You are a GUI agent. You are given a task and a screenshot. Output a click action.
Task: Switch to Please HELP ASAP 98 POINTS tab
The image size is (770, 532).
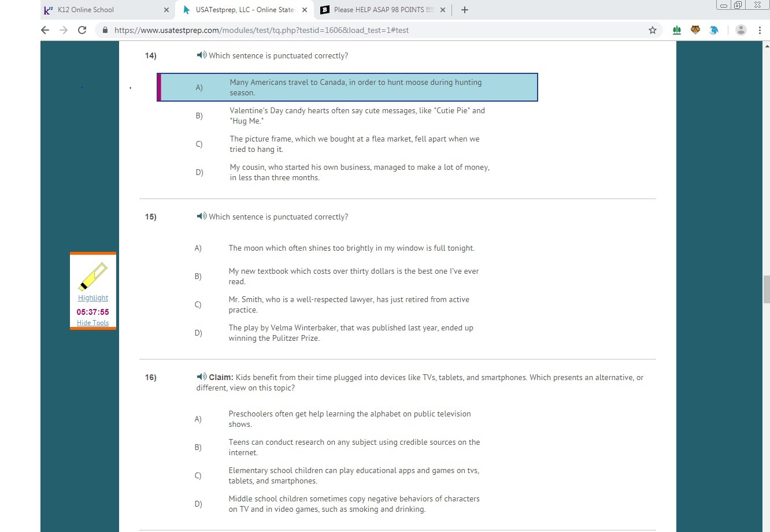click(x=383, y=10)
